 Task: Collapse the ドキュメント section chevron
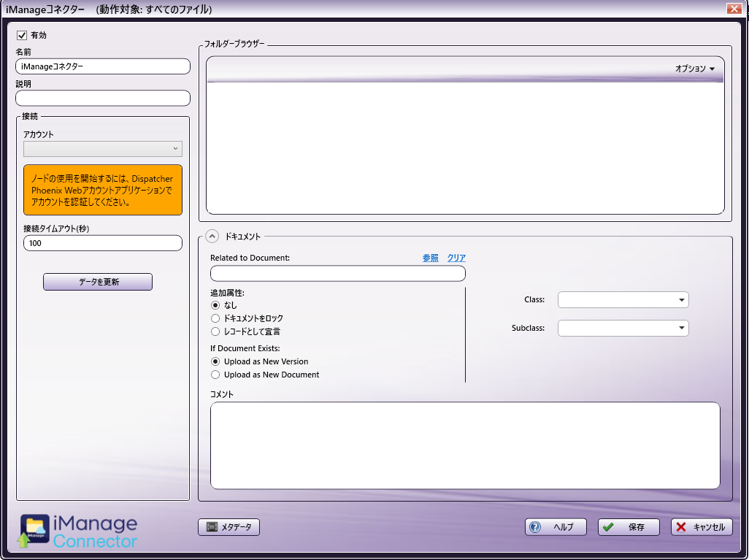click(x=212, y=236)
